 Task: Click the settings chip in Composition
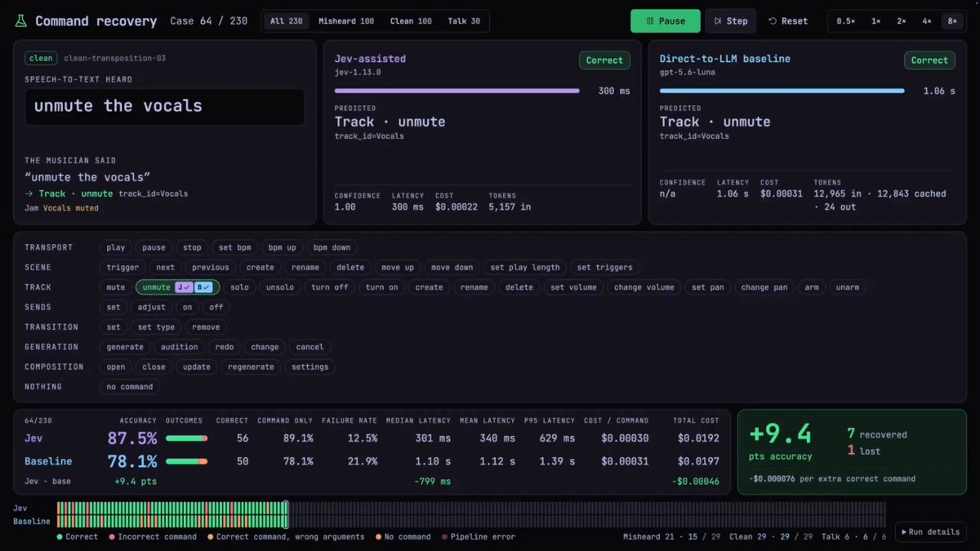point(310,367)
